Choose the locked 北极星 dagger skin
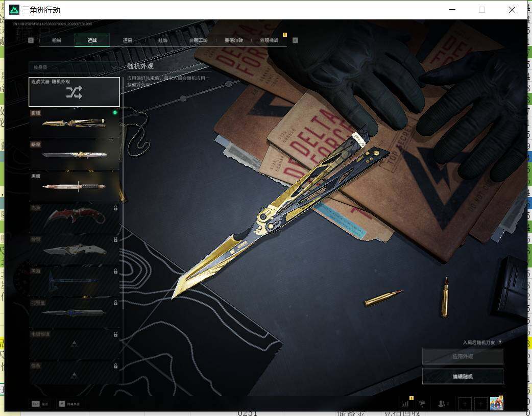The width and height of the screenshot is (532, 416). tap(75, 312)
